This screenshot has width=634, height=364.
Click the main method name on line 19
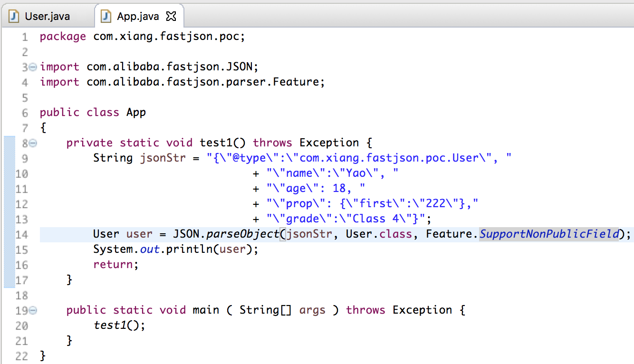pyautogui.click(x=206, y=310)
